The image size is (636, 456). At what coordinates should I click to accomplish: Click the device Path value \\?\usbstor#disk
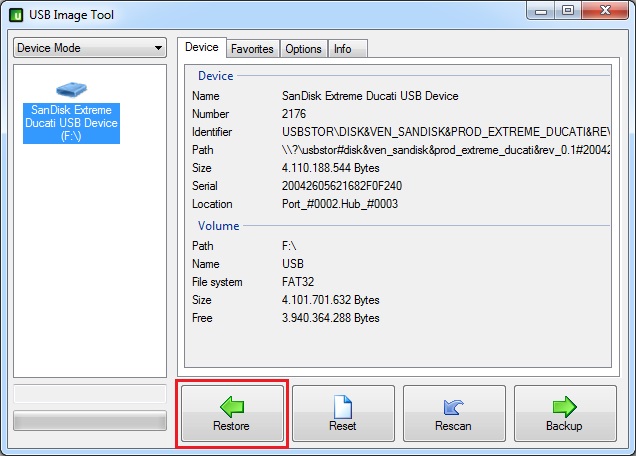[x=446, y=150]
